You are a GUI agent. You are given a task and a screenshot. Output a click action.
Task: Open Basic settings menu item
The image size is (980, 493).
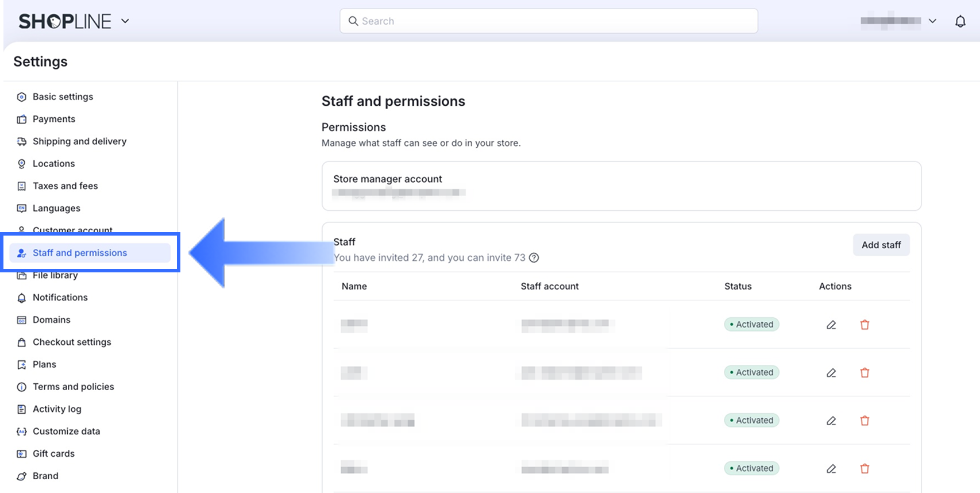pyautogui.click(x=63, y=97)
